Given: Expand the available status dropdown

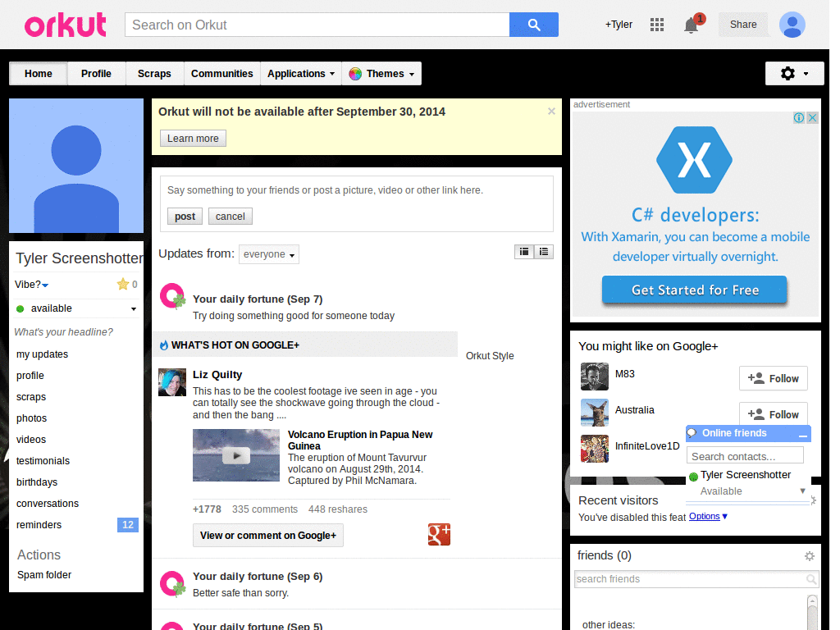Looking at the screenshot, I should [x=134, y=309].
